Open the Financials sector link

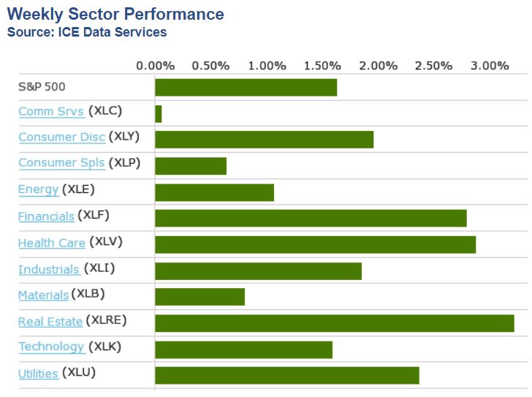(46, 216)
